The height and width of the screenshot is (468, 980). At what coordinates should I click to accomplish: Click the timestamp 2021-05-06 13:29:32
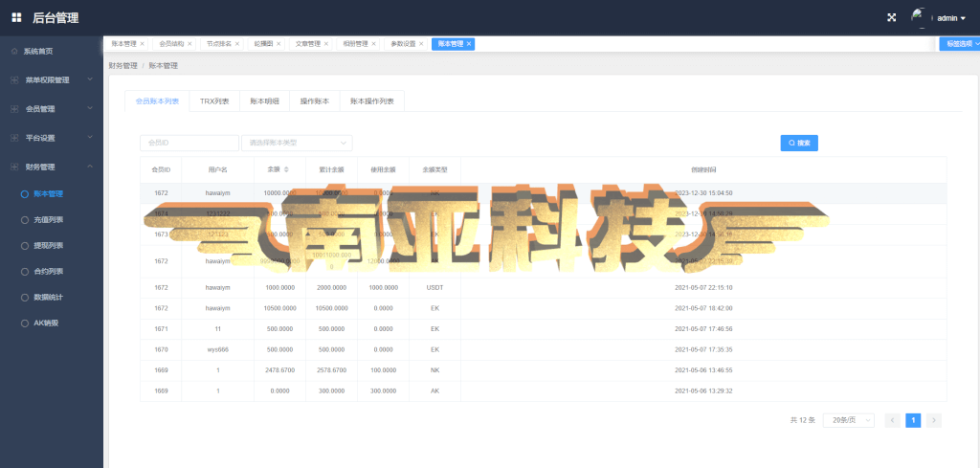click(703, 391)
